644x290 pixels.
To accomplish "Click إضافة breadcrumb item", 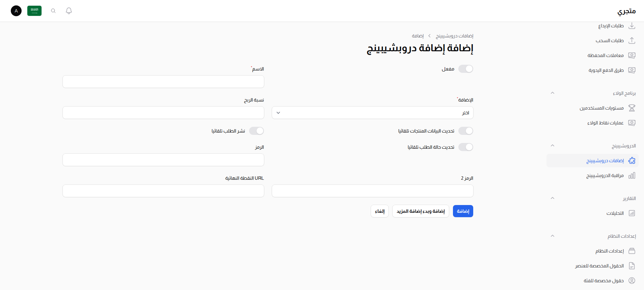I will pyautogui.click(x=418, y=36).
